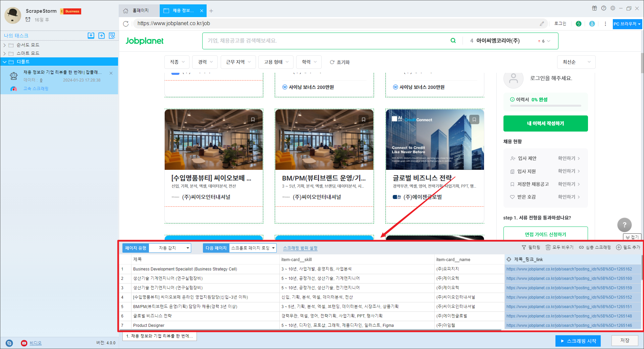Select the Product Designer title cell
Image resolution: width=644 pixels, height=349 pixels.
pos(206,326)
